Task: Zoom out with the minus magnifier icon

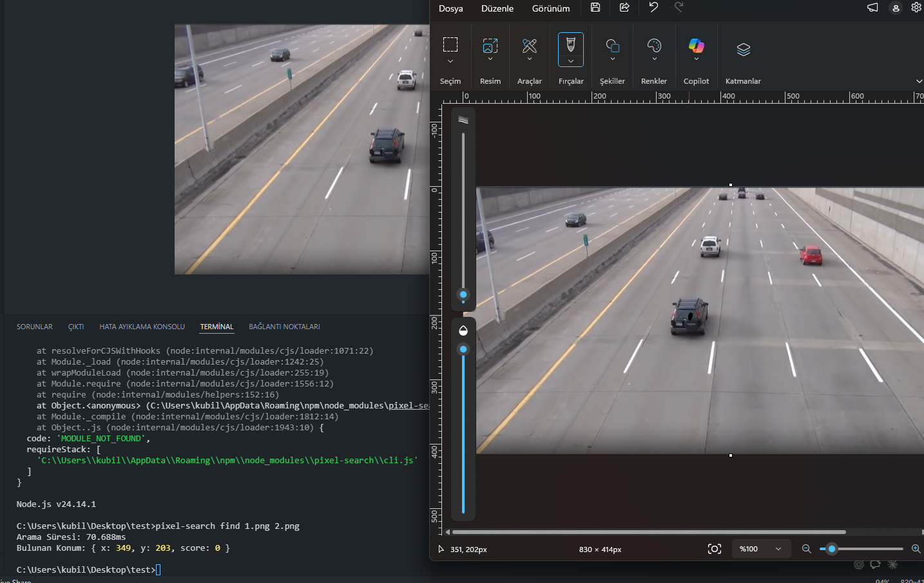Action: 806,549
